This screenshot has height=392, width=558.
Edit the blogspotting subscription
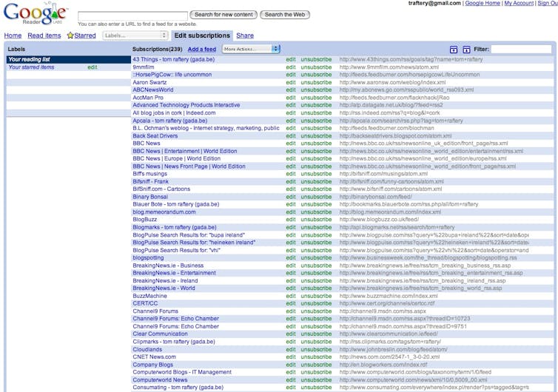(x=291, y=257)
